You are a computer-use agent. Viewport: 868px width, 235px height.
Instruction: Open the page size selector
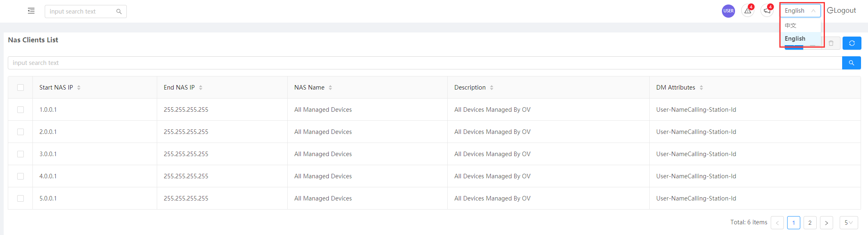848,223
